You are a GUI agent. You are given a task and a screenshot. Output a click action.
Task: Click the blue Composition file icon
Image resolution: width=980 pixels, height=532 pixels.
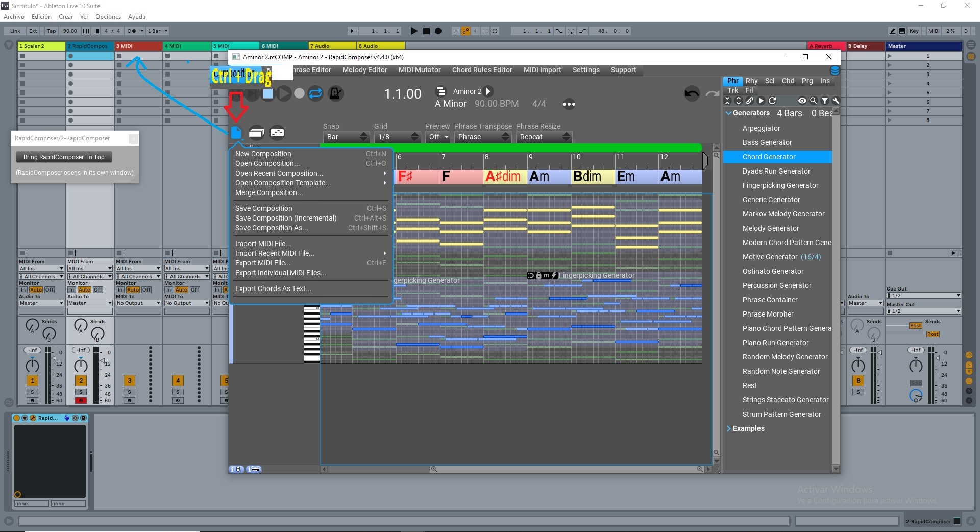click(236, 133)
